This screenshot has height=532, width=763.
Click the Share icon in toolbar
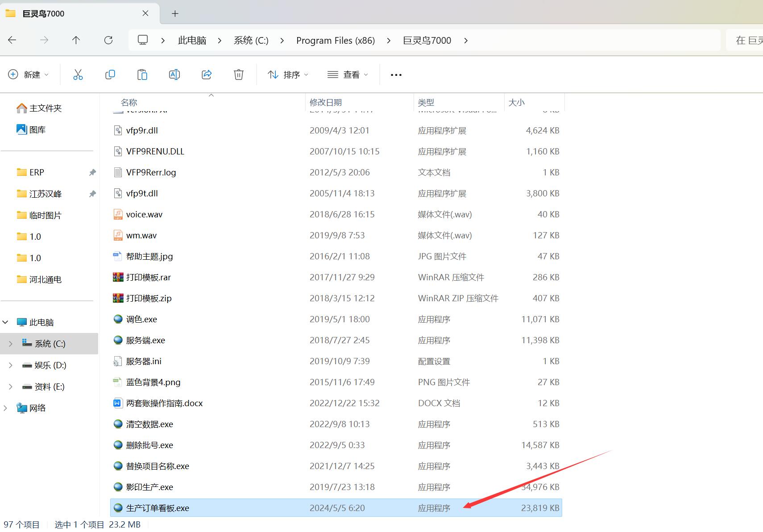point(206,75)
